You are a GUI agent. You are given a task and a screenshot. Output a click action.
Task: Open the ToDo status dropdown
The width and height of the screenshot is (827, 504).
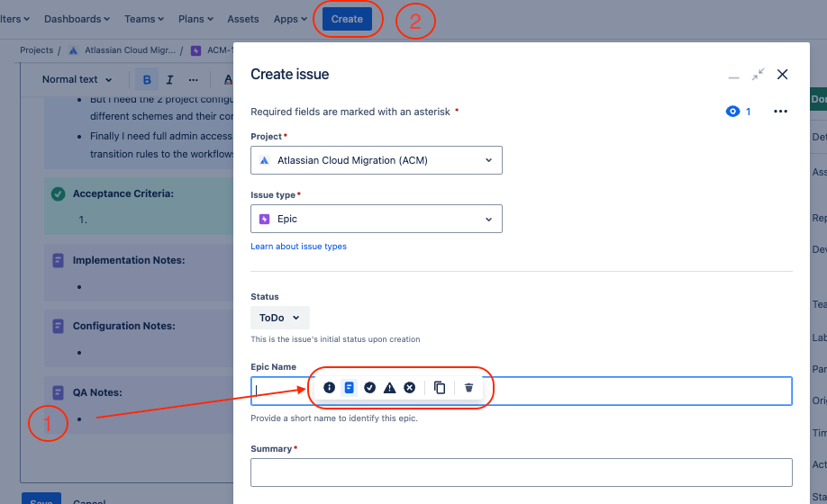(280, 318)
